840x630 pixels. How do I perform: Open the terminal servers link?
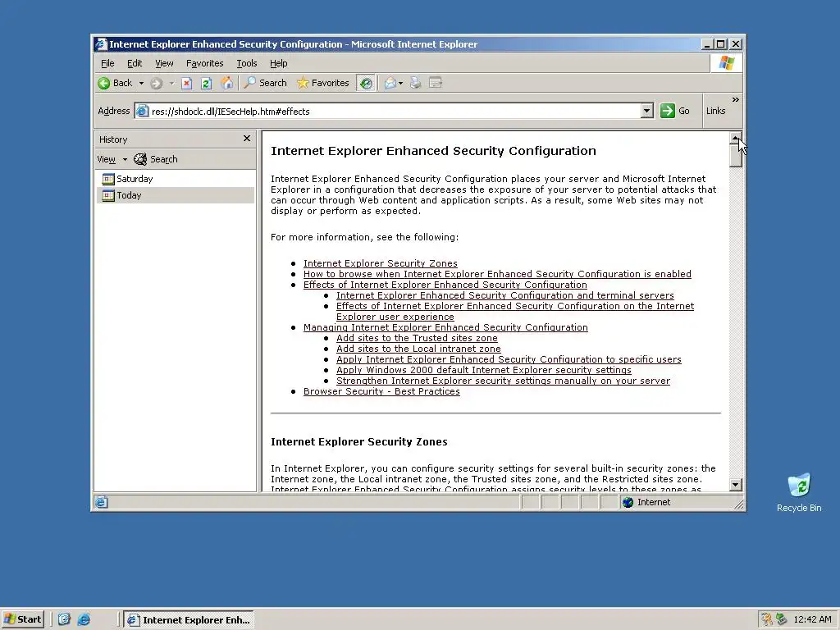[505, 295]
